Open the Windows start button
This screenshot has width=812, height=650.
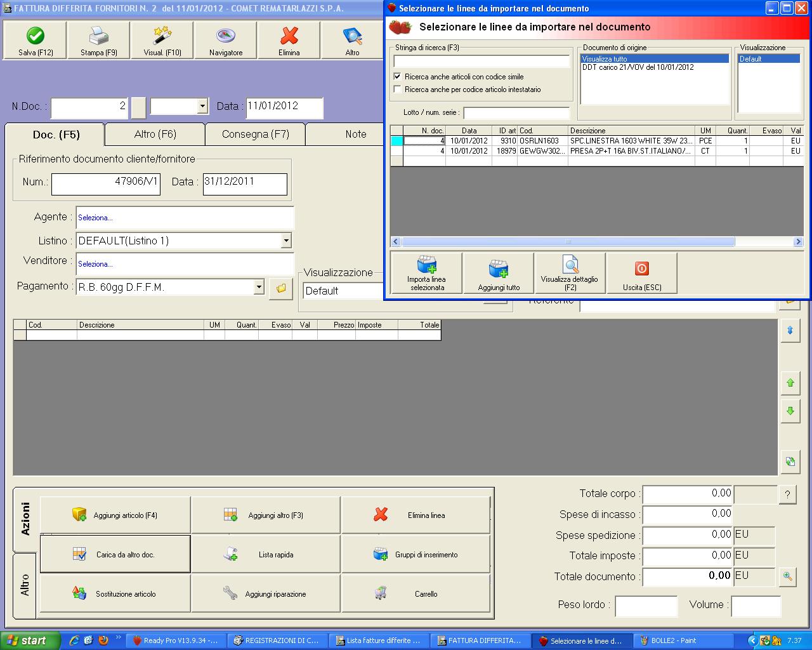[x=30, y=640]
